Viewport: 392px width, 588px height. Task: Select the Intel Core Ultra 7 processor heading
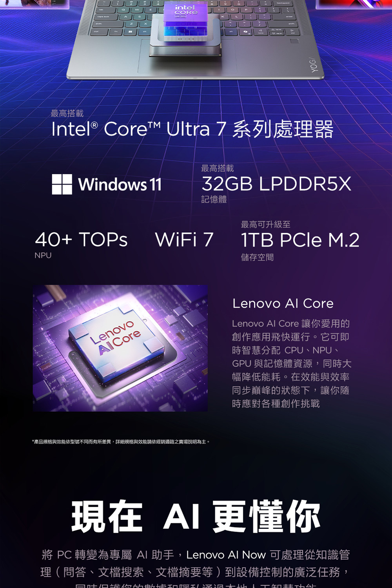tap(192, 129)
